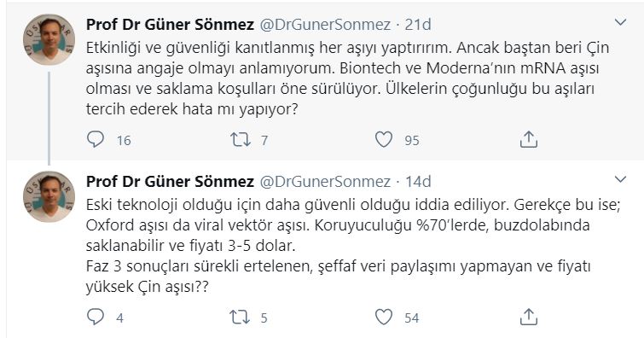Image resolution: width=644 pixels, height=338 pixels.
Task: Share the second tweet about Oxford vaccine
Action: (529, 317)
